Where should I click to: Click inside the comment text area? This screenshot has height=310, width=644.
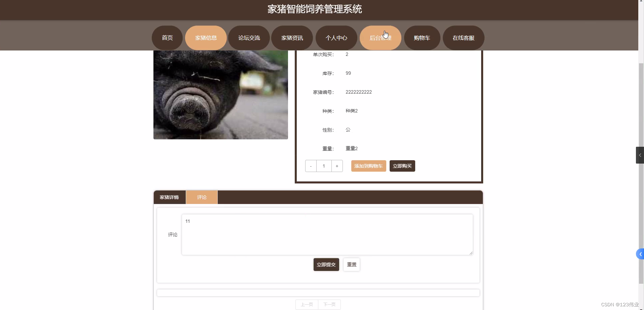(x=327, y=234)
